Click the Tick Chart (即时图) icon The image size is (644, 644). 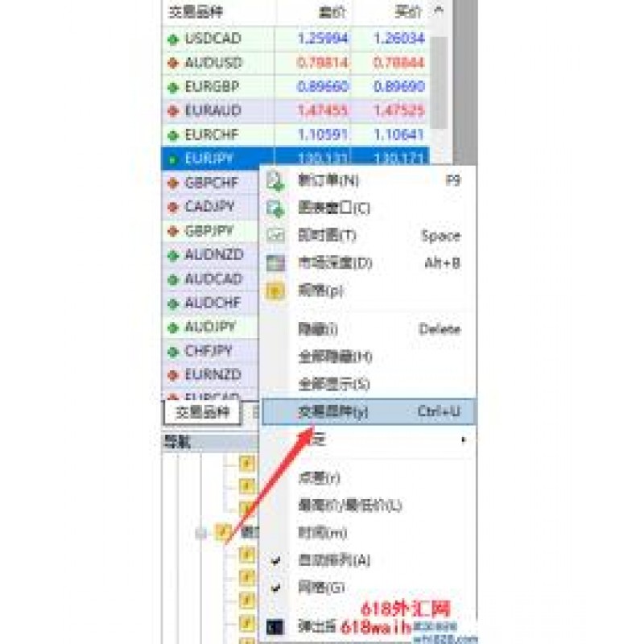click(275, 236)
